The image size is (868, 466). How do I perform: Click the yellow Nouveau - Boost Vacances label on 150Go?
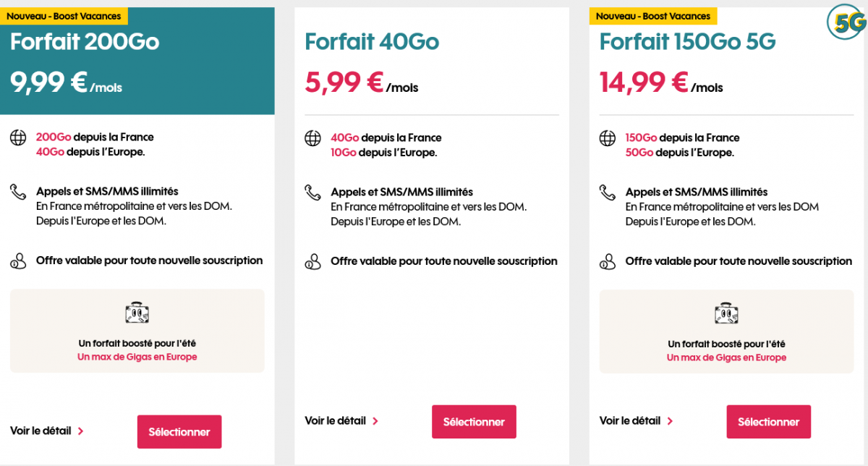click(652, 16)
